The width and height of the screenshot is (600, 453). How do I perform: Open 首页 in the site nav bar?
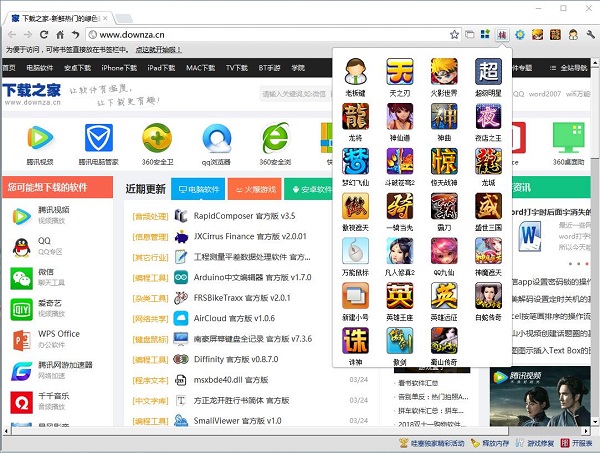pos(8,68)
